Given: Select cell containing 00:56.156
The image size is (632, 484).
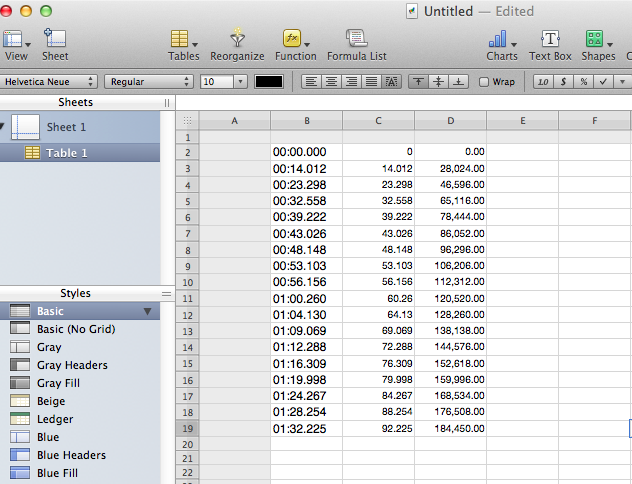Looking at the screenshot, I should click(307, 282).
